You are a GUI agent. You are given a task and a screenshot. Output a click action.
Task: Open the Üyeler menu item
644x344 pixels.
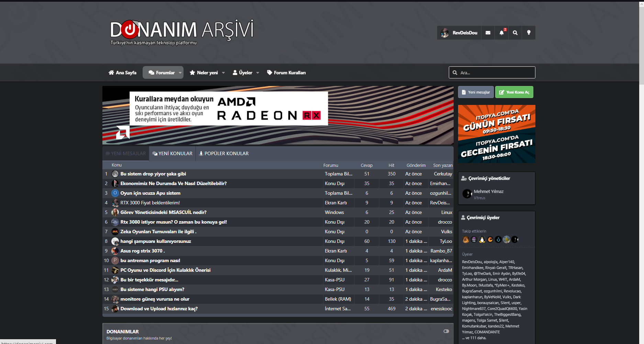coord(242,73)
